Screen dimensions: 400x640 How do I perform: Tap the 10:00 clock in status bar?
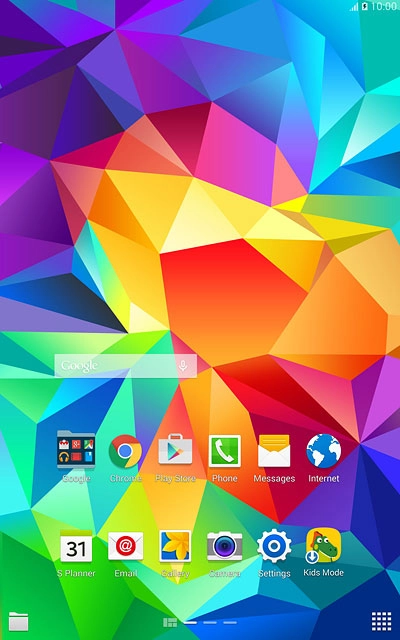[x=384, y=7]
